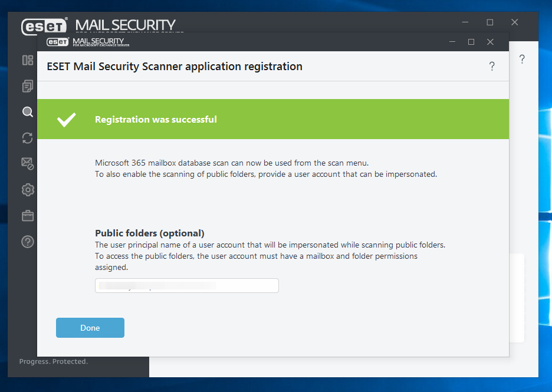Open Setup gear icon in sidebar
Screen dimensions: 552x392
click(28, 190)
